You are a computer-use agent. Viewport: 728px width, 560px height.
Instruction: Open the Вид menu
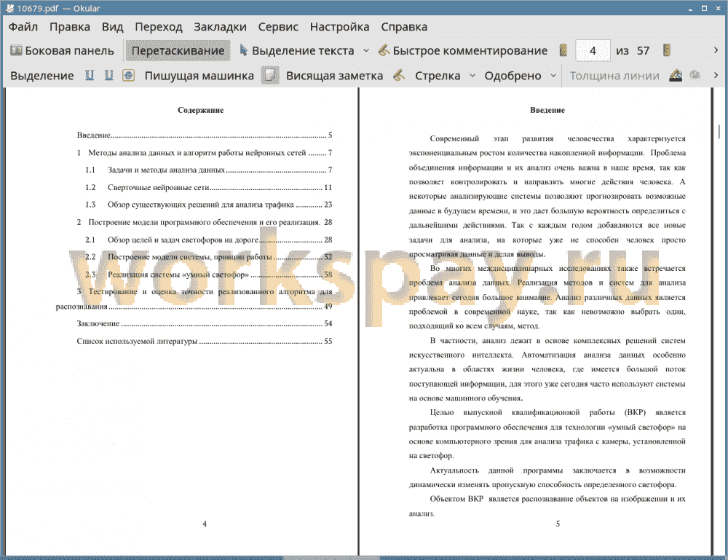coord(112,27)
